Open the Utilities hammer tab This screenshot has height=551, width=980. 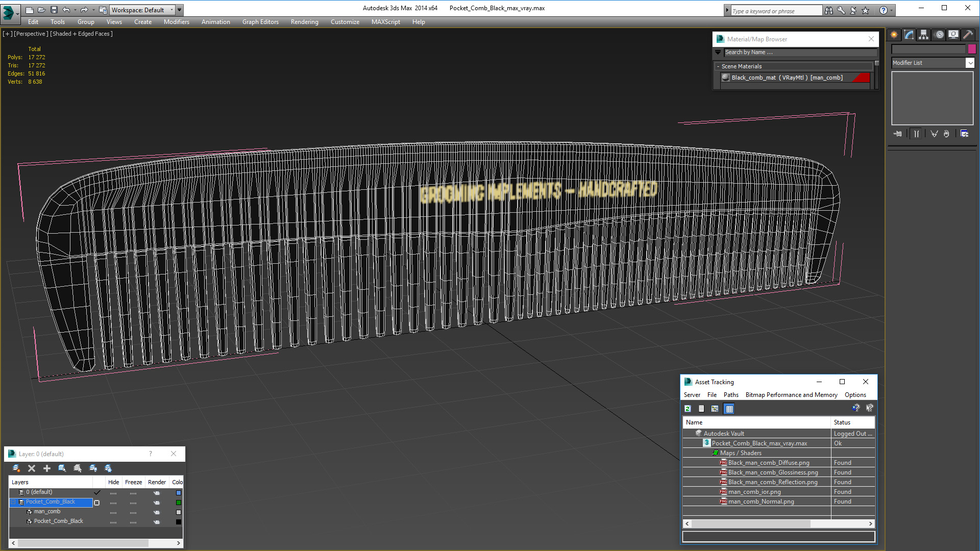tap(968, 35)
